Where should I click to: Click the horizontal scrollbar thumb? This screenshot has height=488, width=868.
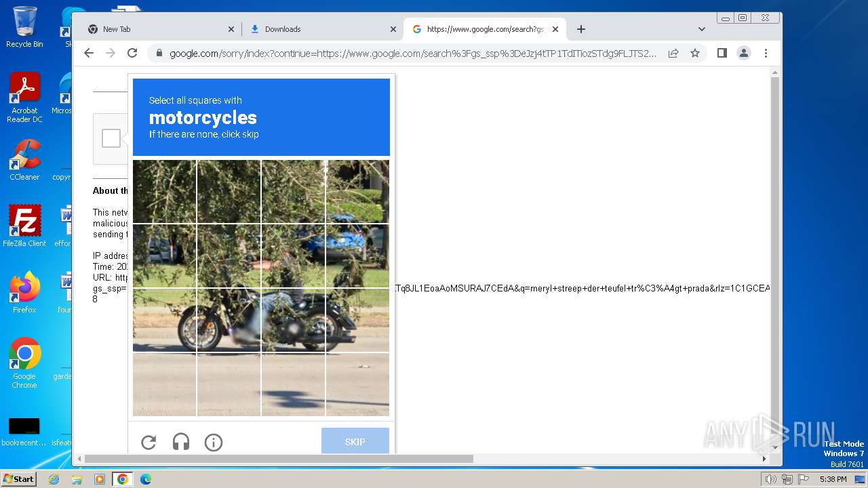(x=279, y=459)
